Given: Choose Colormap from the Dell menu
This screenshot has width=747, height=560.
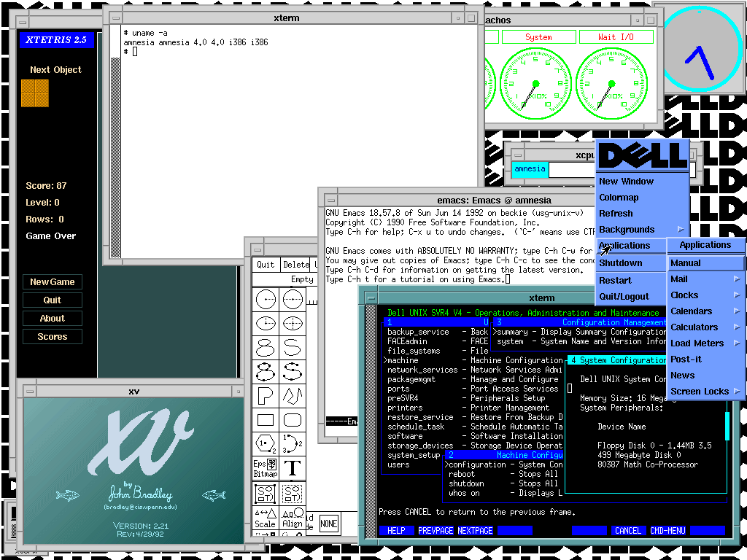Looking at the screenshot, I should pos(642,198).
